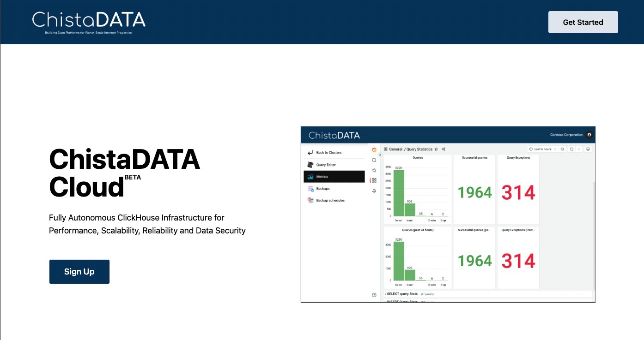Click the 'Fully Autonomous ClickHouse Infrastructure' tagline

click(147, 224)
